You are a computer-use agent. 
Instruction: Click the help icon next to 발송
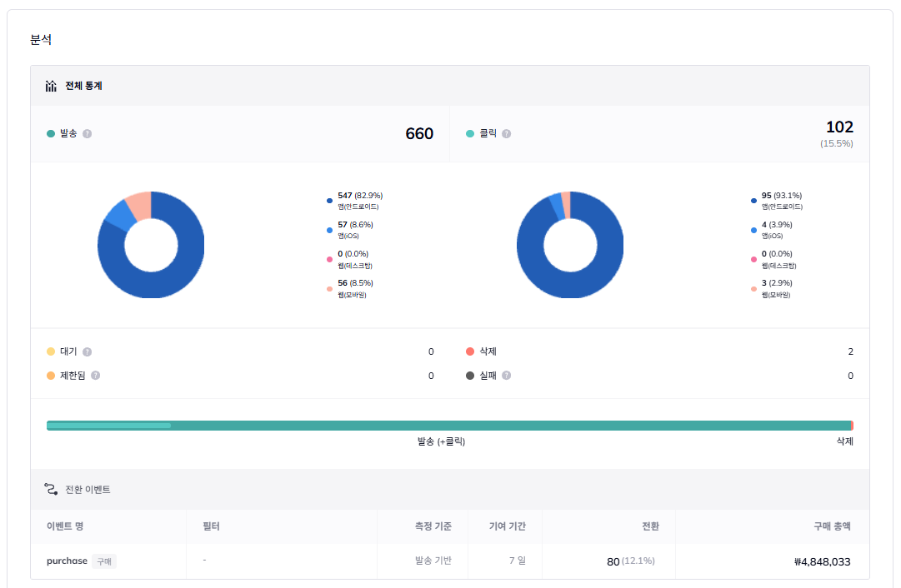88,134
